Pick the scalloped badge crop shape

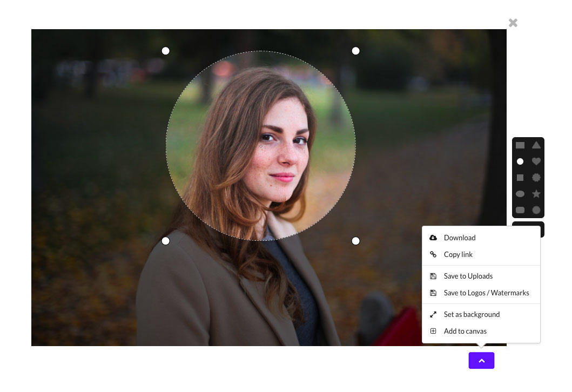click(536, 178)
